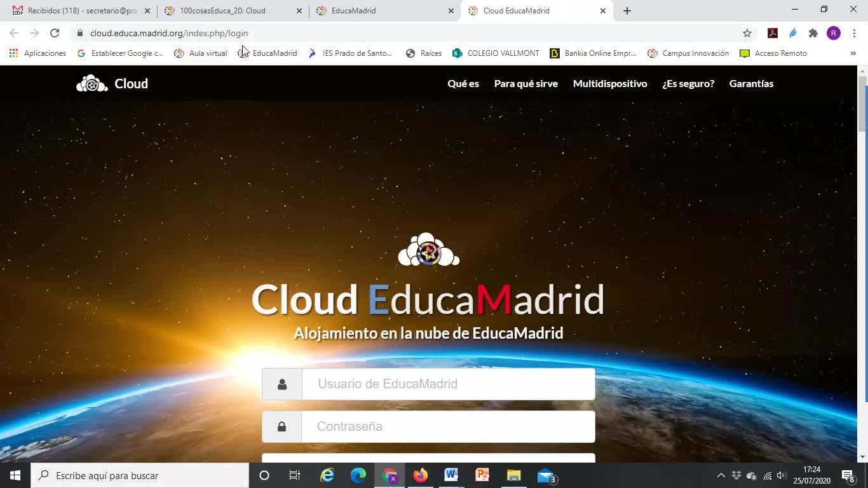This screenshot has height=488, width=868.
Task: Expand the hidden bookmarks overflow chevron
Action: (853, 53)
